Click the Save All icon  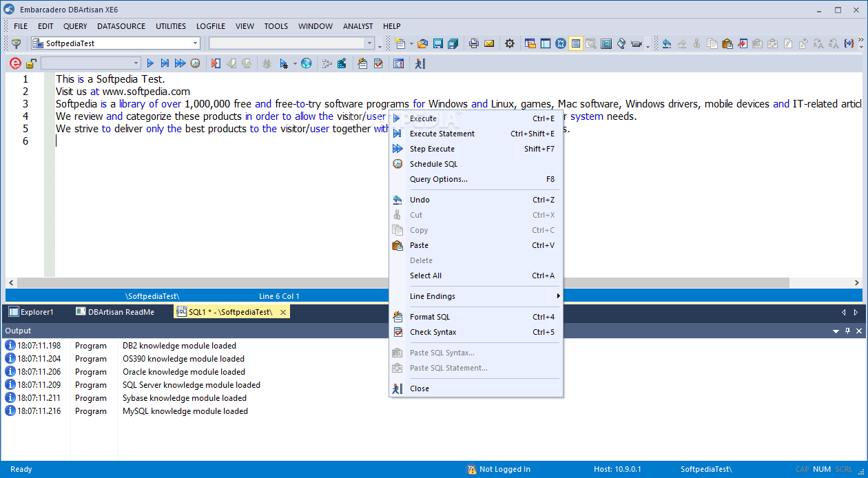(453, 43)
